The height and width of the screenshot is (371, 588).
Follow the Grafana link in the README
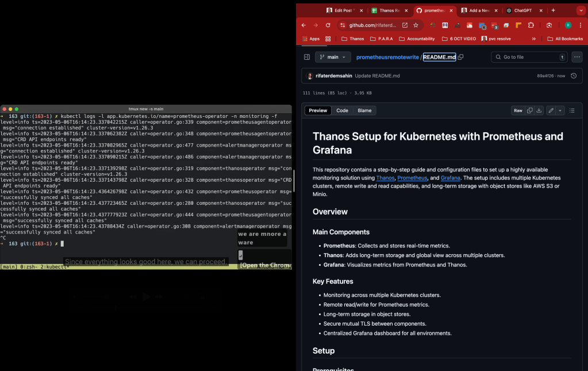point(451,178)
